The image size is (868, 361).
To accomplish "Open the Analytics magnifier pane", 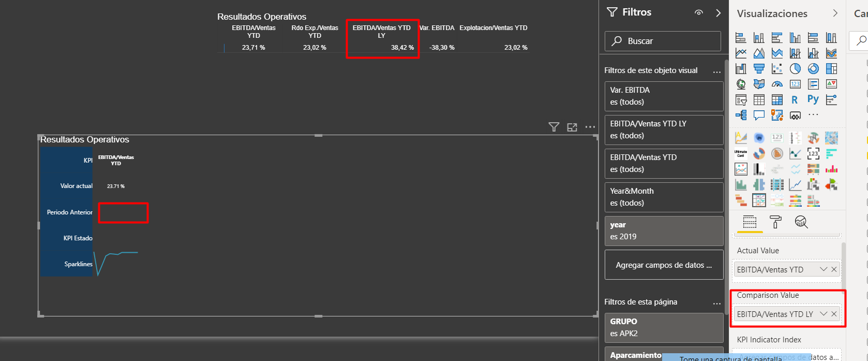I will point(801,222).
